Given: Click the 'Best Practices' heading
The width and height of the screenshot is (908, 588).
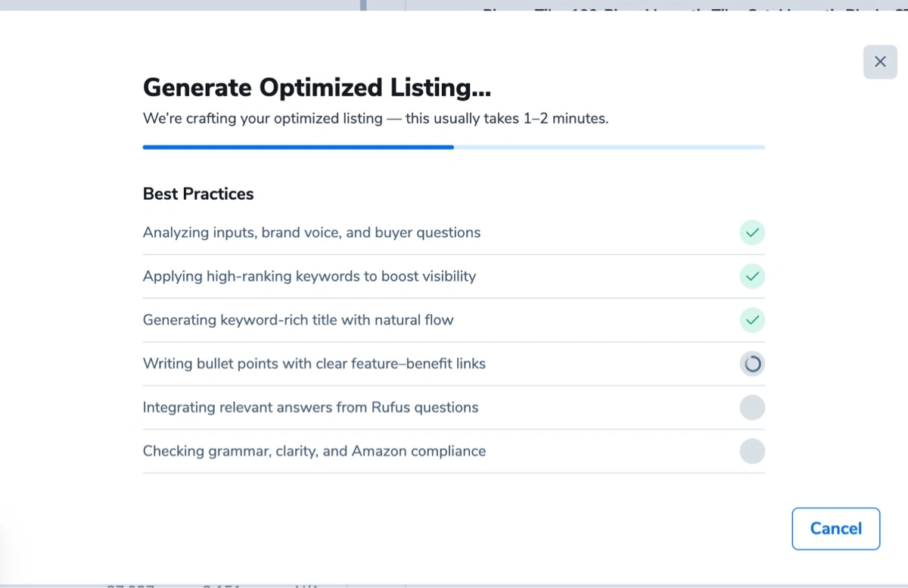Looking at the screenshot, I should [x=198, y=194].
